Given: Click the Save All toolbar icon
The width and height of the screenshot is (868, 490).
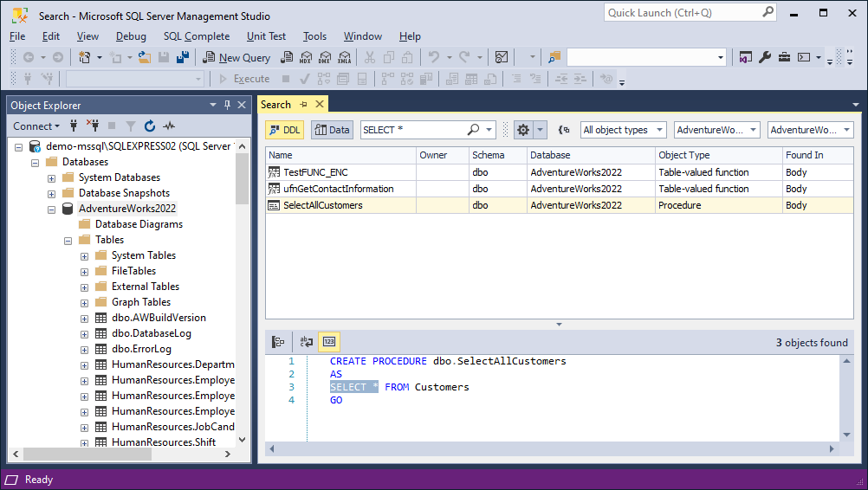Looking at the screenshot, I should (183, 57).
